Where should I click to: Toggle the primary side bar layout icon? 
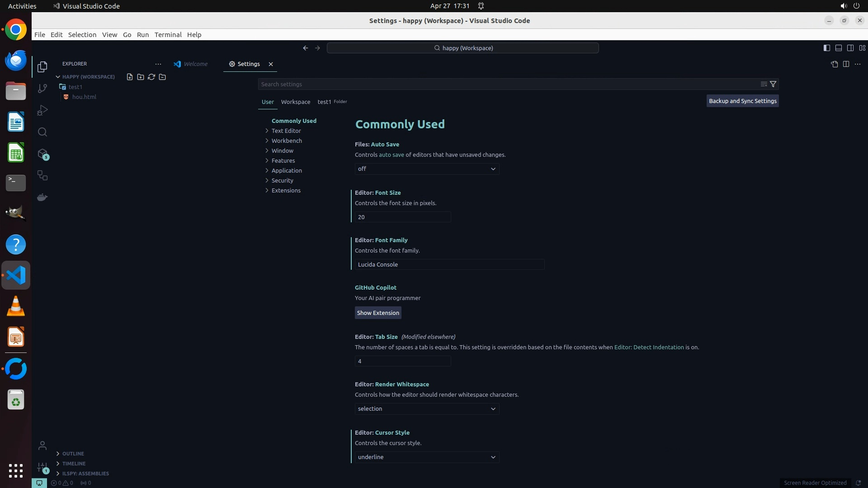pos(826,48)
